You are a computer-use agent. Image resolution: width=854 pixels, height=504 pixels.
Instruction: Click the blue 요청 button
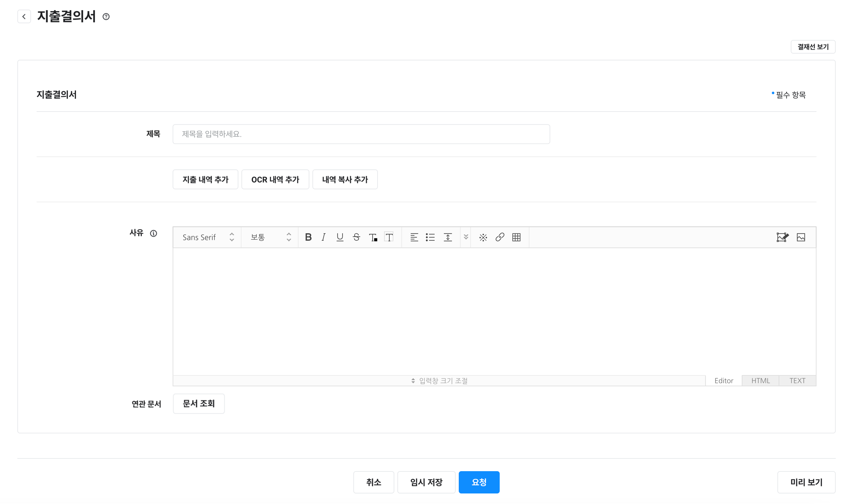tap(479, 482)
